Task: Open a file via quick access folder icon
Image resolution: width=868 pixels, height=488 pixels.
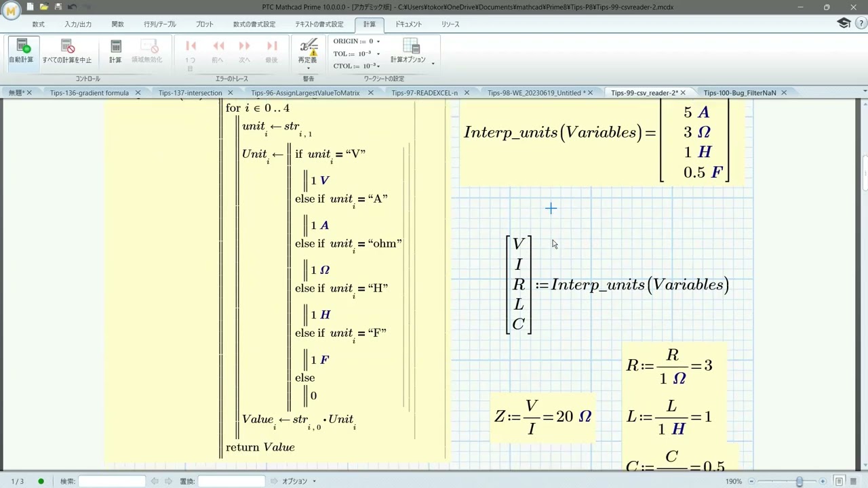Action: click(44, 7)
